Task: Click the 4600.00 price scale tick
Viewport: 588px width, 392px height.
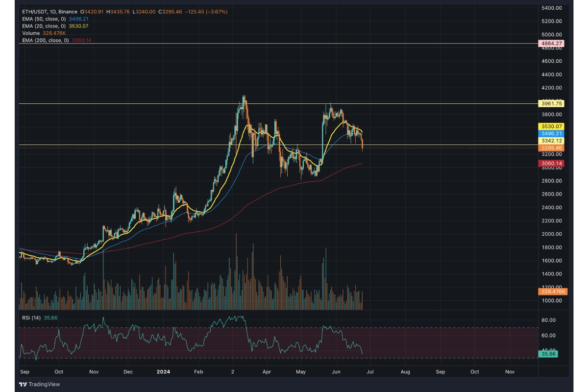Action: [x=552, y=61]
